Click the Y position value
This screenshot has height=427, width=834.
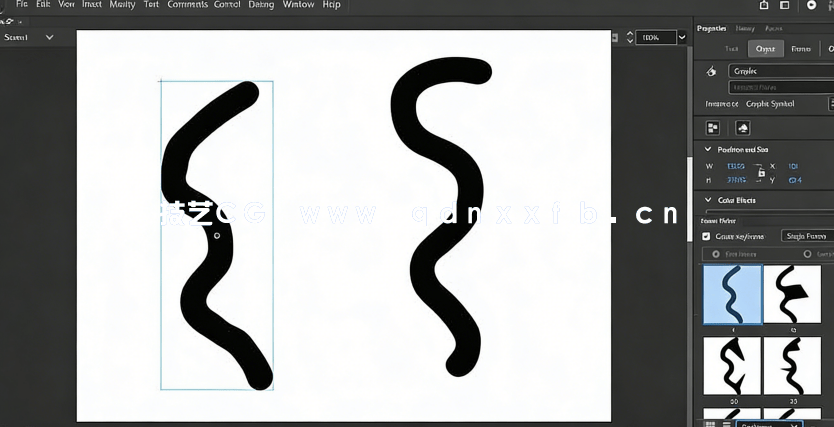pyautogui.click(x=795, y=180)
